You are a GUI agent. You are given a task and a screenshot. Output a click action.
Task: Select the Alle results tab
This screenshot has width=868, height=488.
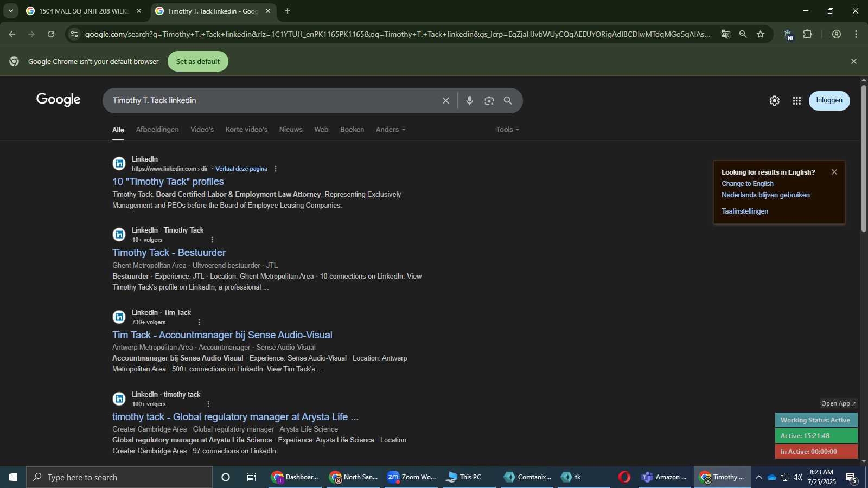pyautogui.click(x=118, y=130)
